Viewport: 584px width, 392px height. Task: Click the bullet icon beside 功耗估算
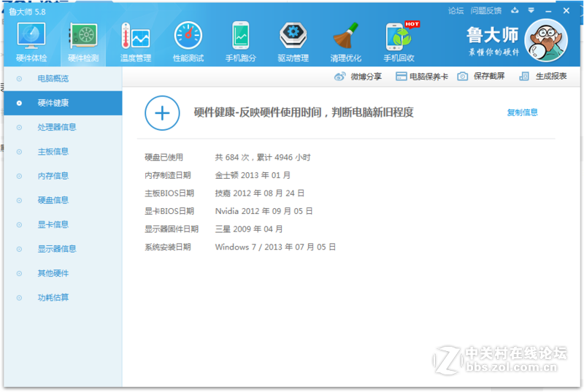pyautogui.click(x=19, y=298)
